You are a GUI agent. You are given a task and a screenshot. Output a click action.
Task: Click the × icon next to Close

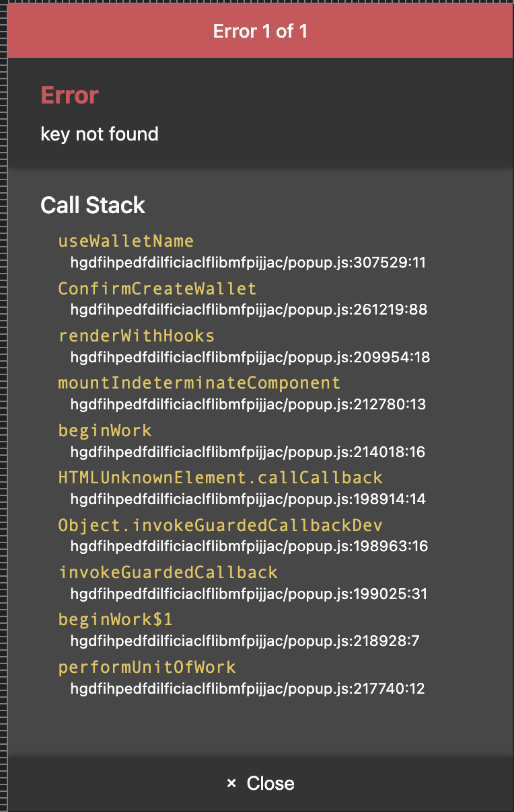232,782
